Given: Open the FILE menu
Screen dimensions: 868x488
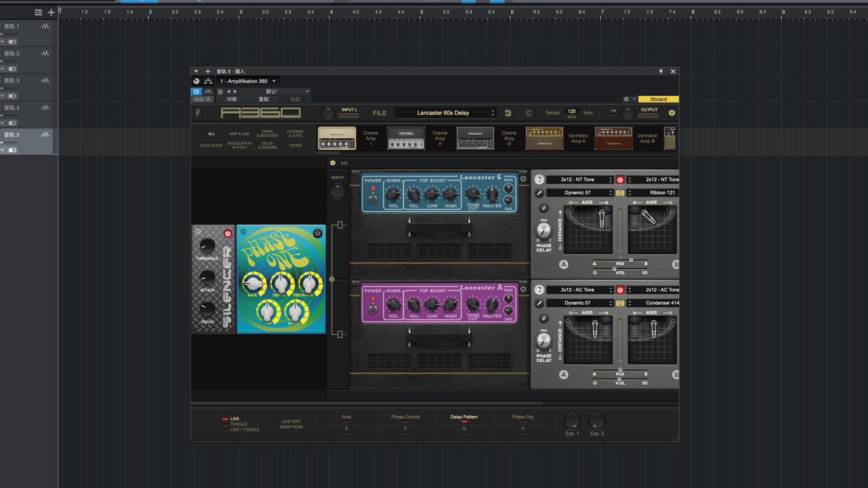Looking at the screenshot, I should pyautogui.click(x=379, y=113).
